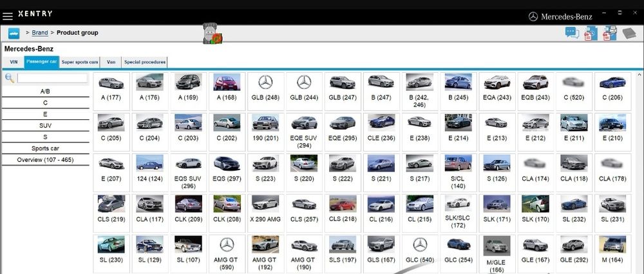644x274 pixels.
Task: Filter by Sports car category
Action: 45,148
